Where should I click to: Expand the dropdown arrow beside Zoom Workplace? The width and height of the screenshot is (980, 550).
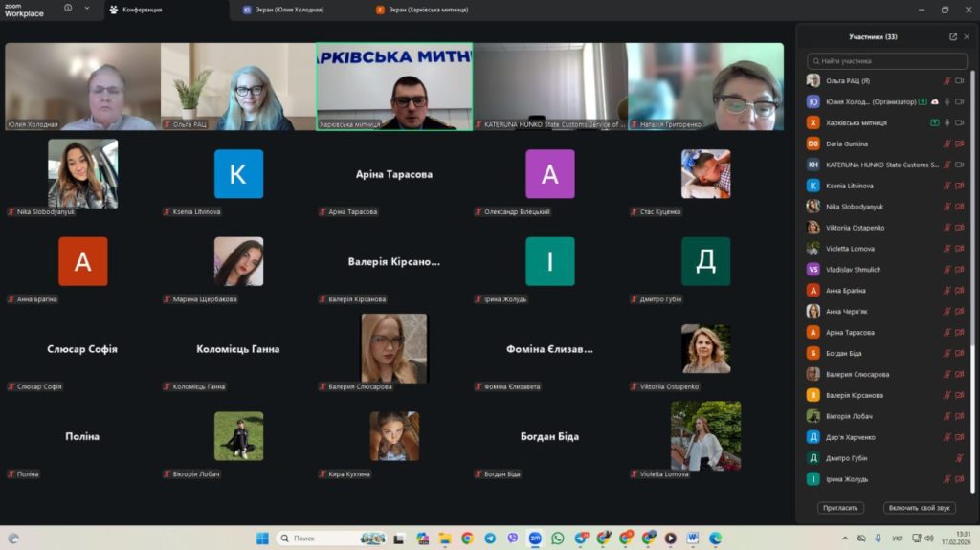[x=87, y=8]
